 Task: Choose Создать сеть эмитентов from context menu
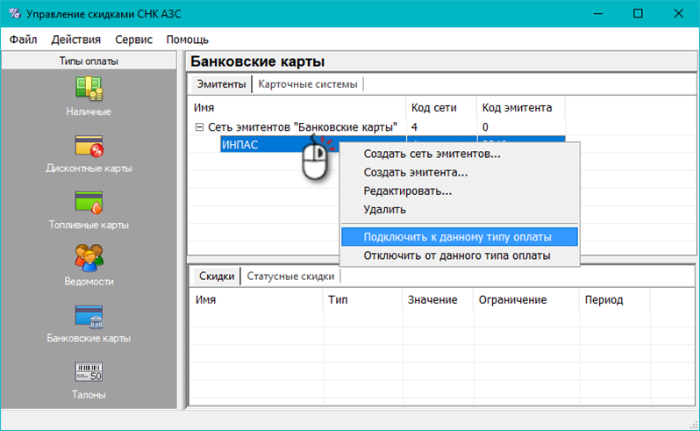431,154
